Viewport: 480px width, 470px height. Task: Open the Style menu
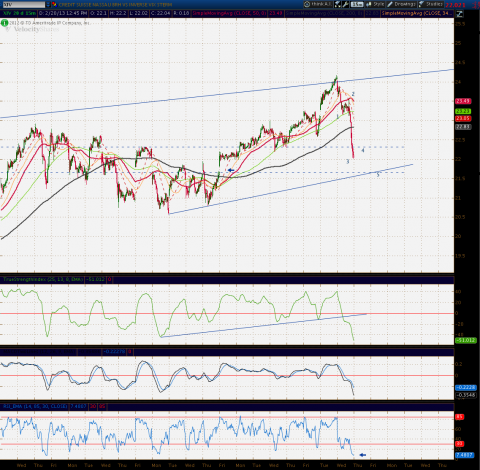pos(375,4)
